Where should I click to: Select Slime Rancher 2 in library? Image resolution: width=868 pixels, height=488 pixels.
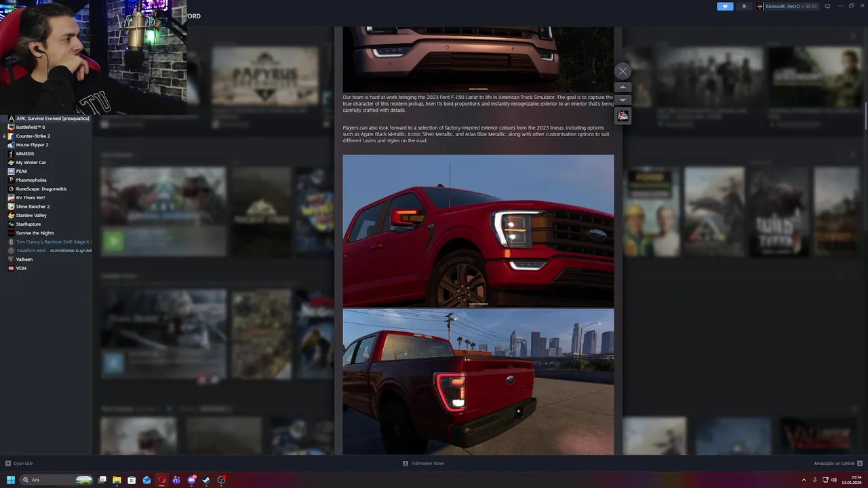tap(33, 206)
